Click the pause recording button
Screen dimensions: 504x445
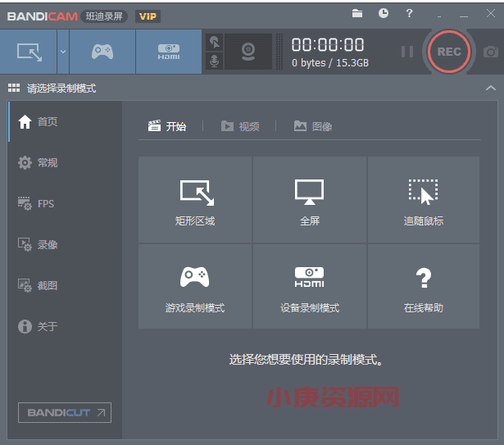[x=407, y=52]
